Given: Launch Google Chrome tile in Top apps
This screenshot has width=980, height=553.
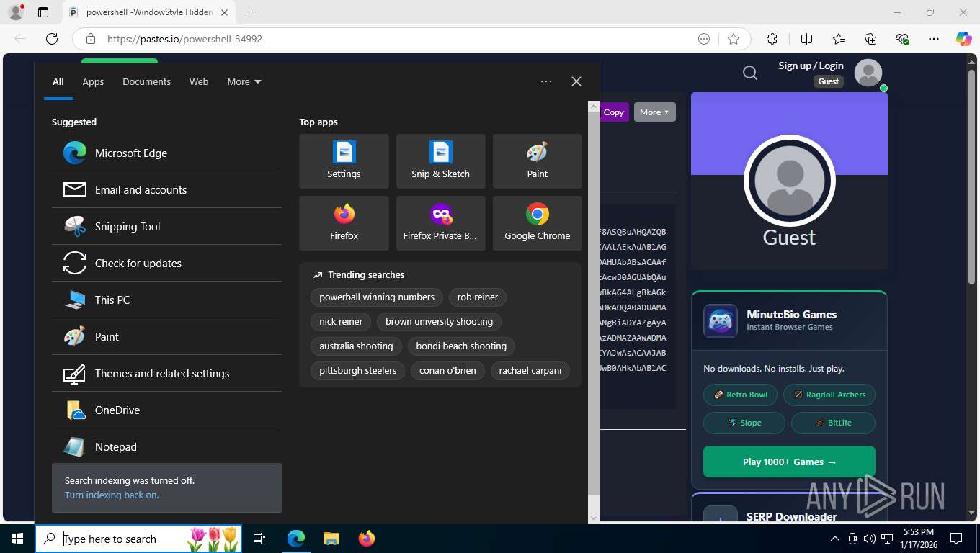Looking at the screenshot, I should tap(537, 223).
